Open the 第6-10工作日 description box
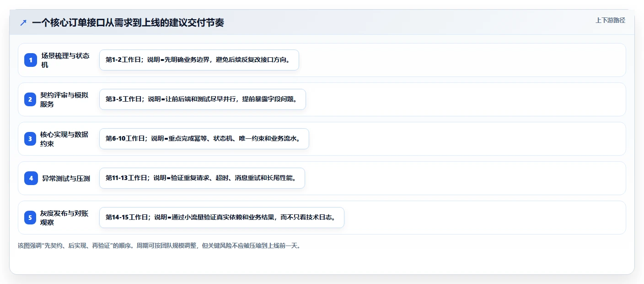 click(x=204, y=139)
